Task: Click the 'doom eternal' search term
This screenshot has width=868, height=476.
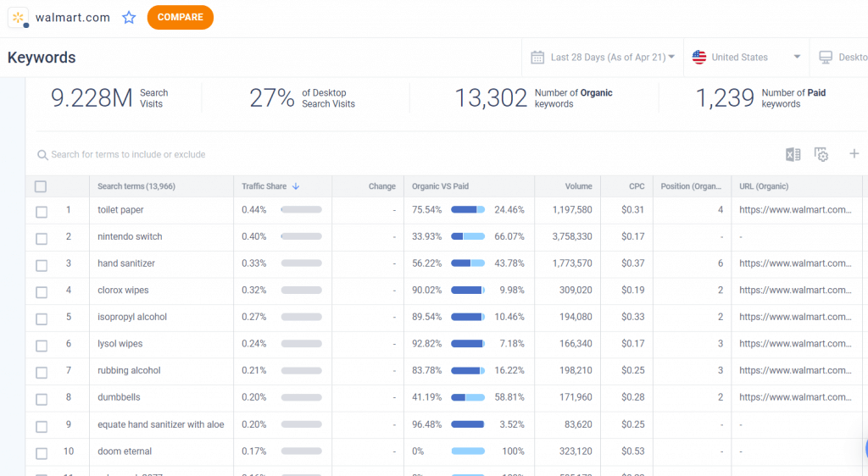Action: (125, 451)
